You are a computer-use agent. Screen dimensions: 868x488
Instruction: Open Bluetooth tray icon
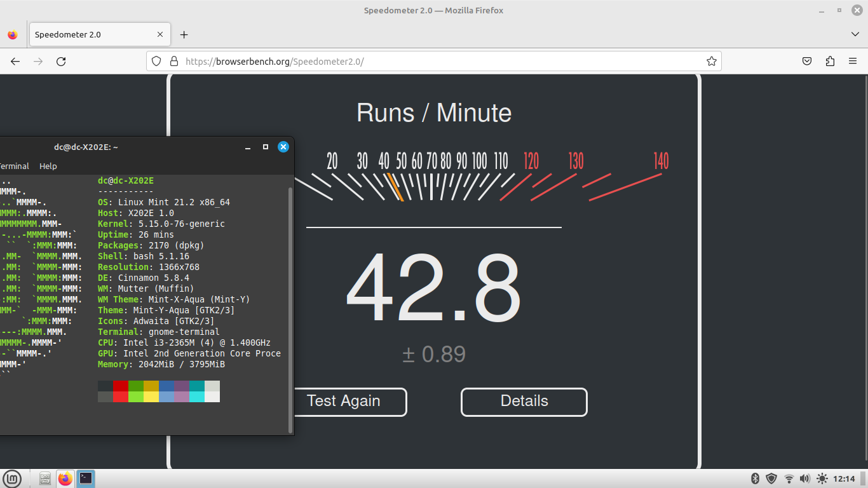coord(756,478)
